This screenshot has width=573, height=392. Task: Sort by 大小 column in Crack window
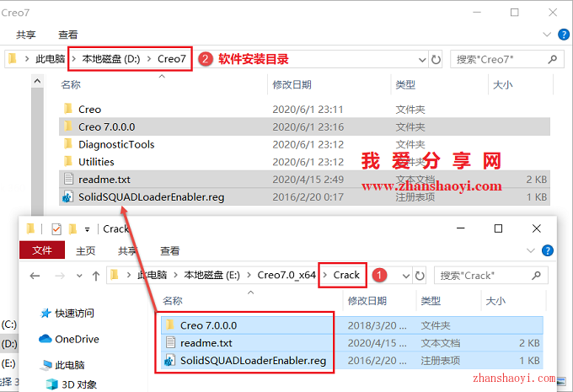[495, 301]
